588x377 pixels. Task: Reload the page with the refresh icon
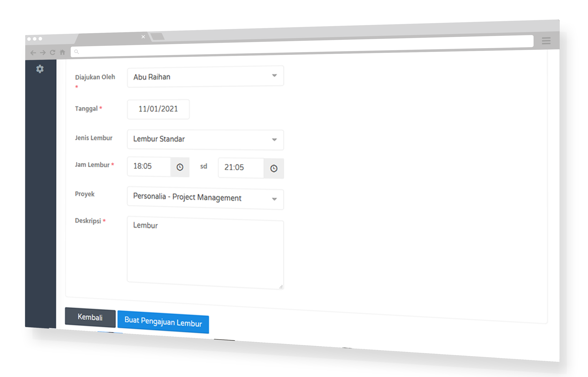(53, 52)
